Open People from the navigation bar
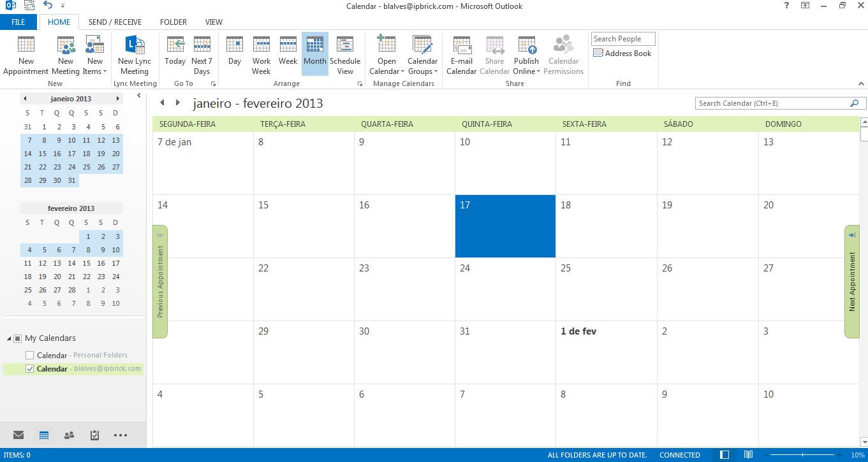 [70, 435]
